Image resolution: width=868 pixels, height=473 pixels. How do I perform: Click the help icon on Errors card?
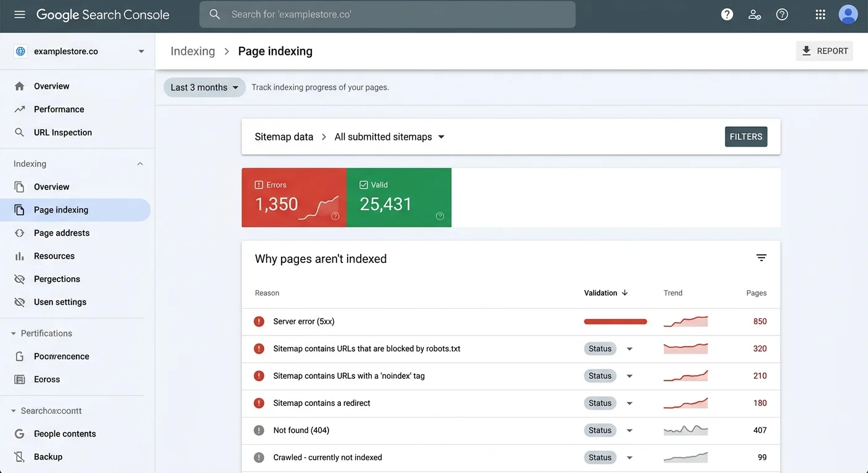coord(335,216)
